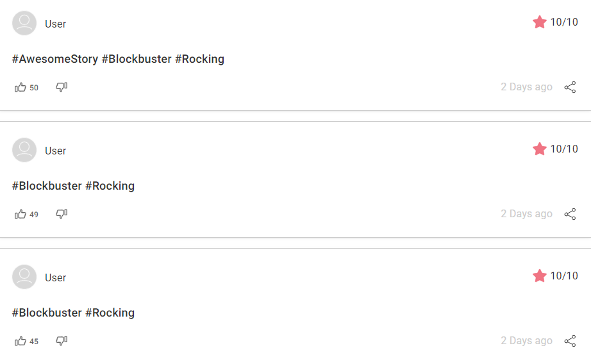Like the review with 49 thumbs up
The image size is (591, 364).
[21, 215]
